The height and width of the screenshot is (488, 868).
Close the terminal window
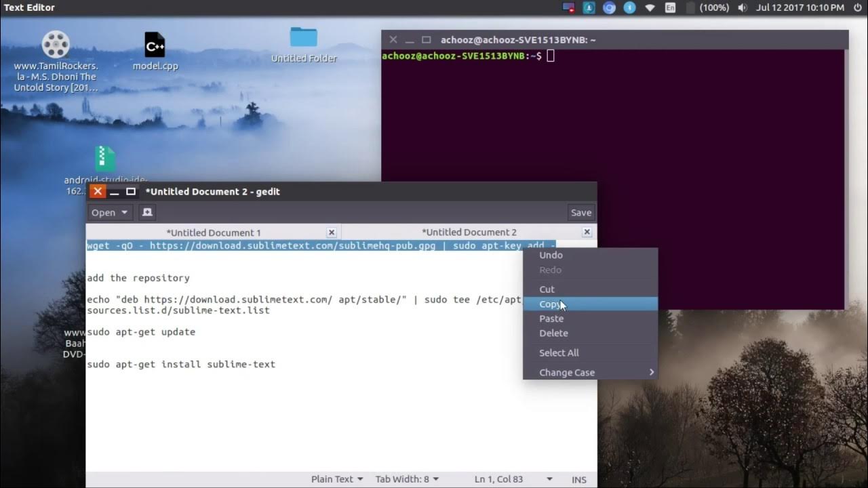pyautogui.click(x=393, y=40)
